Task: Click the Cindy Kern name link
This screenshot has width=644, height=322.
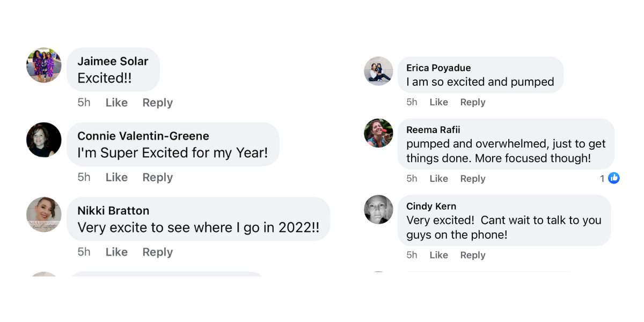Action: [431, 206]
